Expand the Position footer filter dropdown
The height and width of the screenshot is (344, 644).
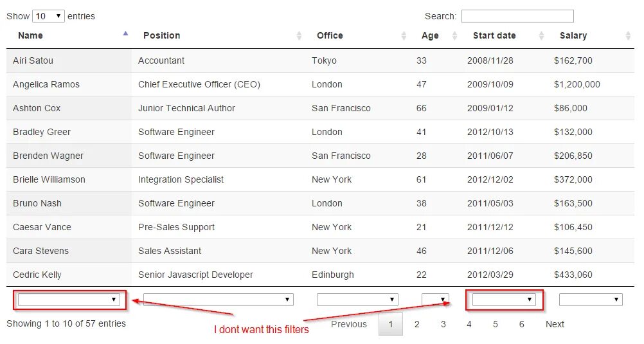pos(218,300)
